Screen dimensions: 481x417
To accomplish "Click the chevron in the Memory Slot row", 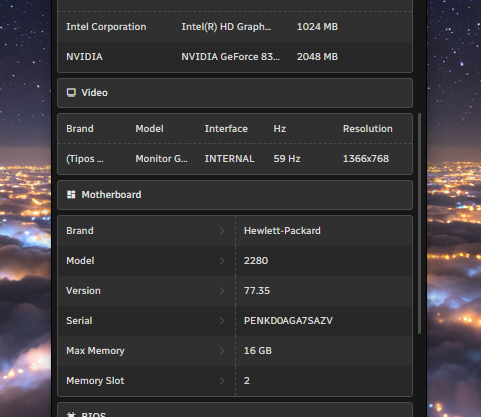I will click(x=222, y=381).
